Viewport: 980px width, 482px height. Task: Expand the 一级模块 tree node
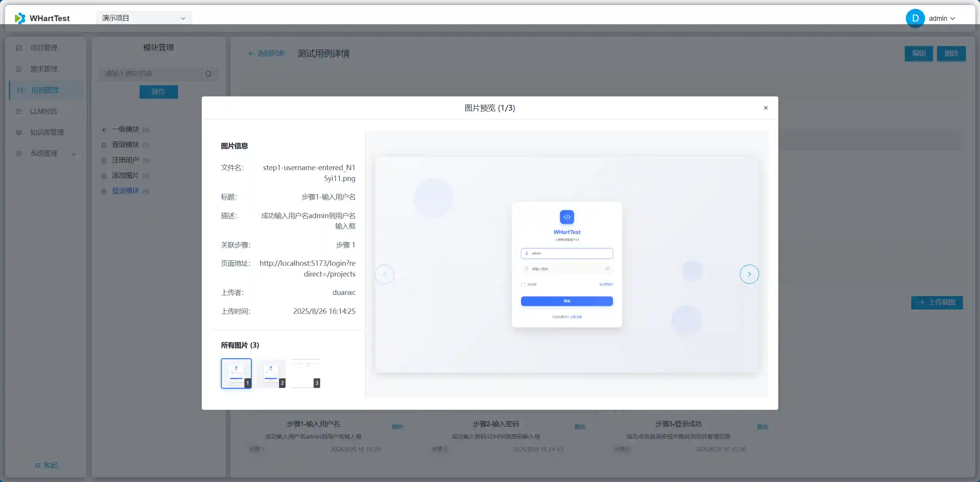click(104, 130)
